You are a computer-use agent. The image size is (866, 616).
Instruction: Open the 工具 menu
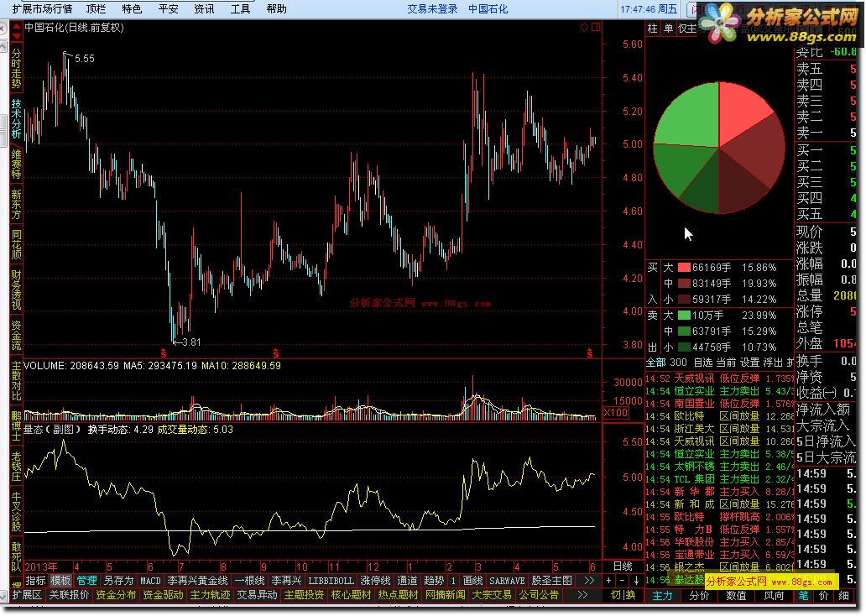(240, 9)
